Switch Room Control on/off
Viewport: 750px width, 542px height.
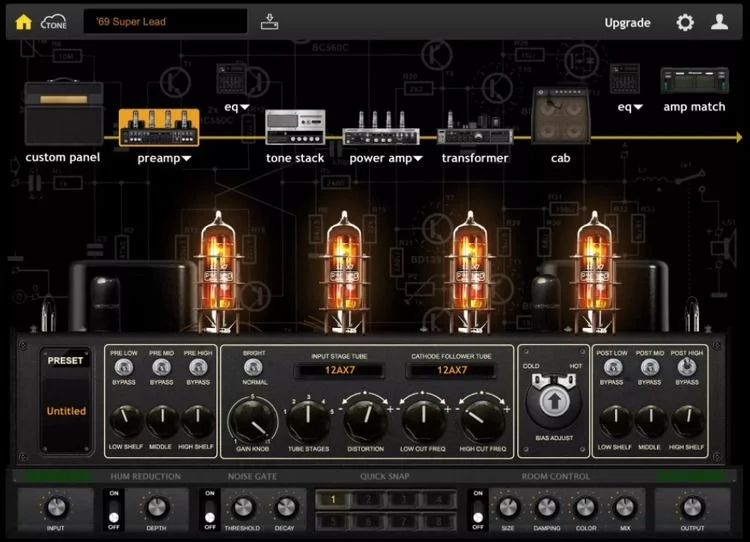click(478, 509)
